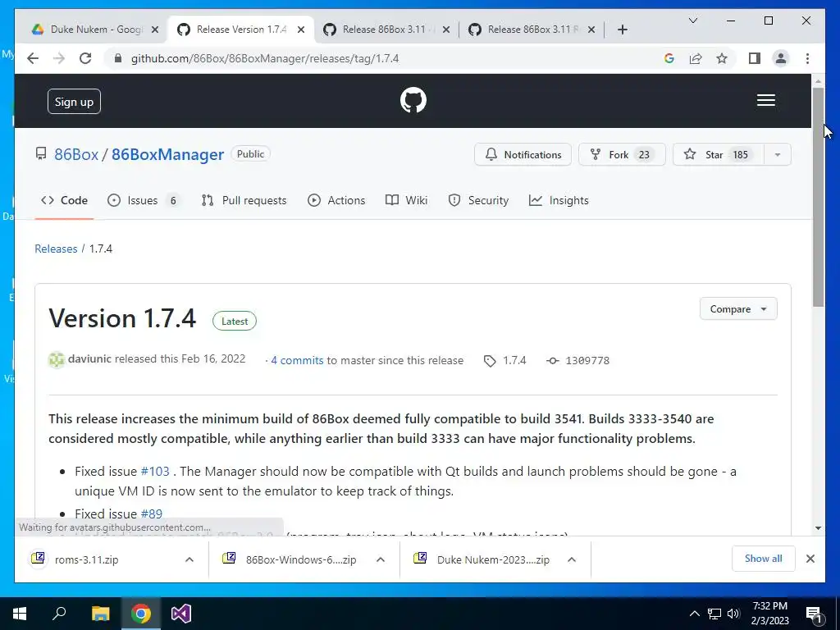This screenshot has width=840, height=630.
Task: Click the GitHub octocat logo in the header
Action: point(413,100)
